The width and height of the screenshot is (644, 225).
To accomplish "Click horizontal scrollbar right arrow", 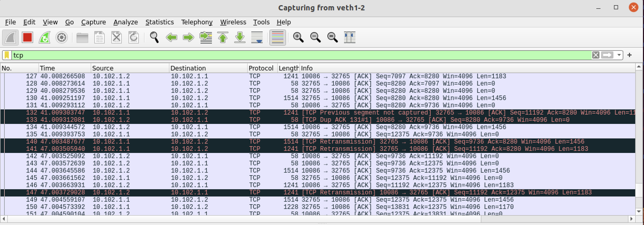I will 632,219.
